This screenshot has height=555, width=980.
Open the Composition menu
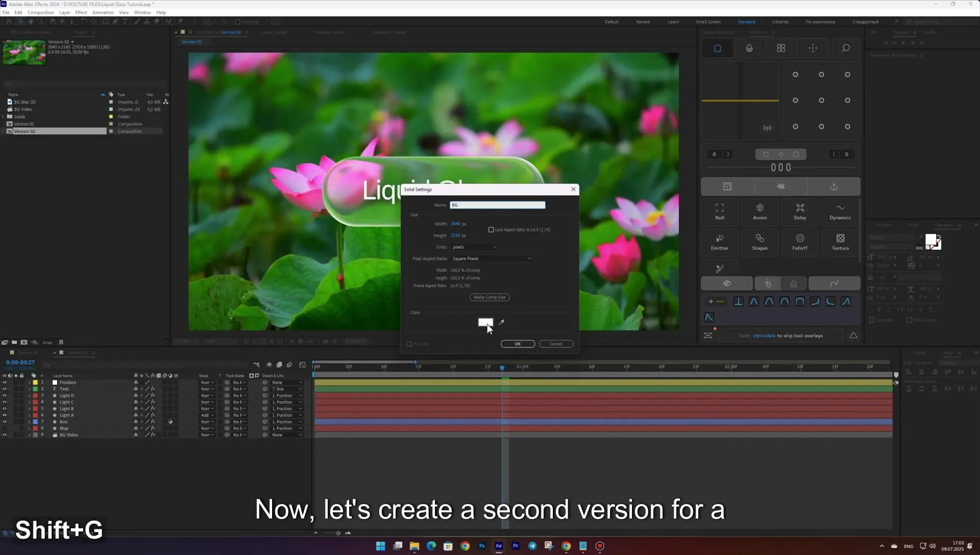(40, 12)
